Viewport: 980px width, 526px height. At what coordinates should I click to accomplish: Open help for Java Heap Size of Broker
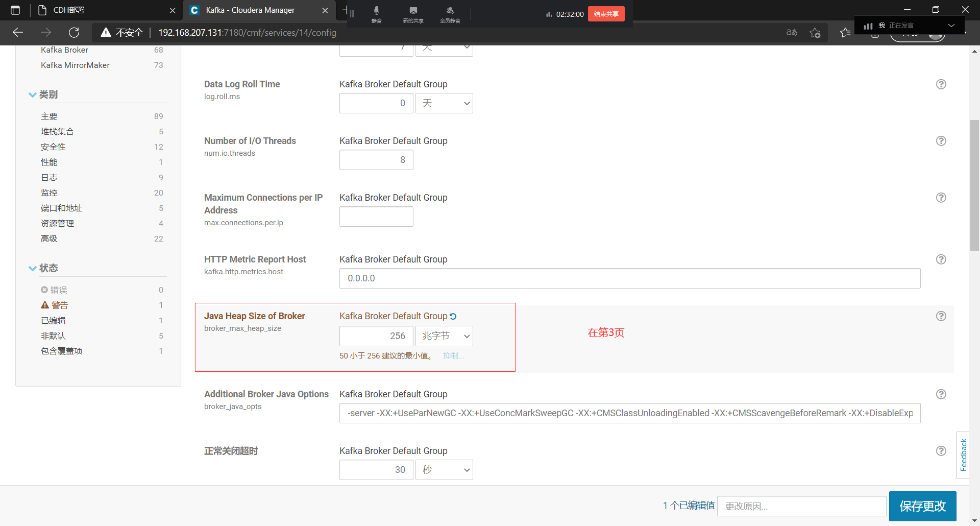coord(941,316)
